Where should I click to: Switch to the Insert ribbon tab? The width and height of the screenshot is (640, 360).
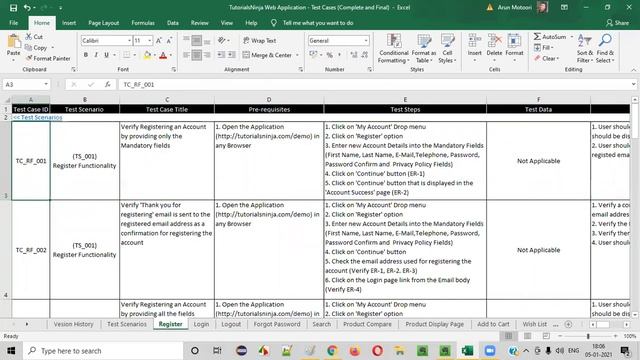tap(69, 23)
